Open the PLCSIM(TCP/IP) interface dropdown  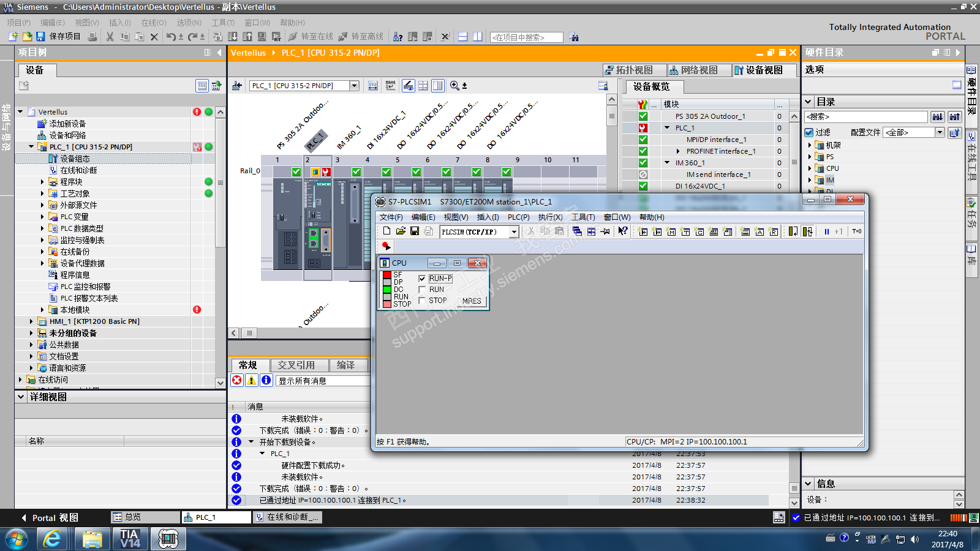point(514,231)
